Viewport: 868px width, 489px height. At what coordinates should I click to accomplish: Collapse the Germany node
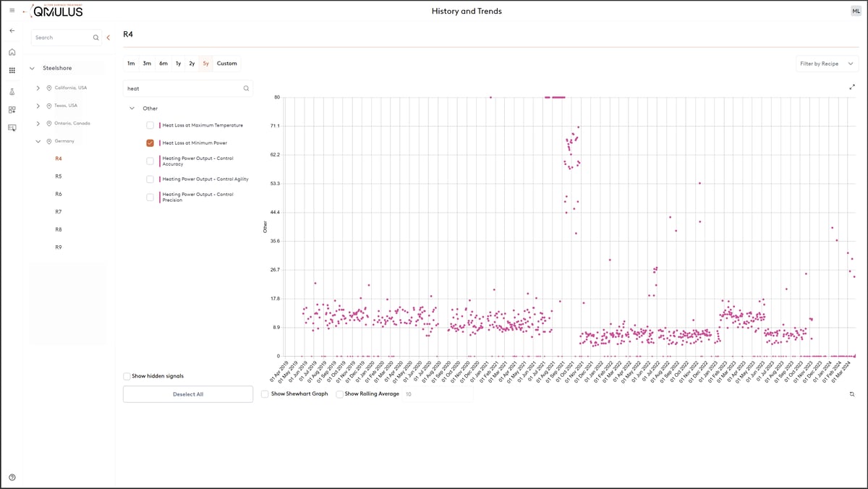tap(38, 141)
